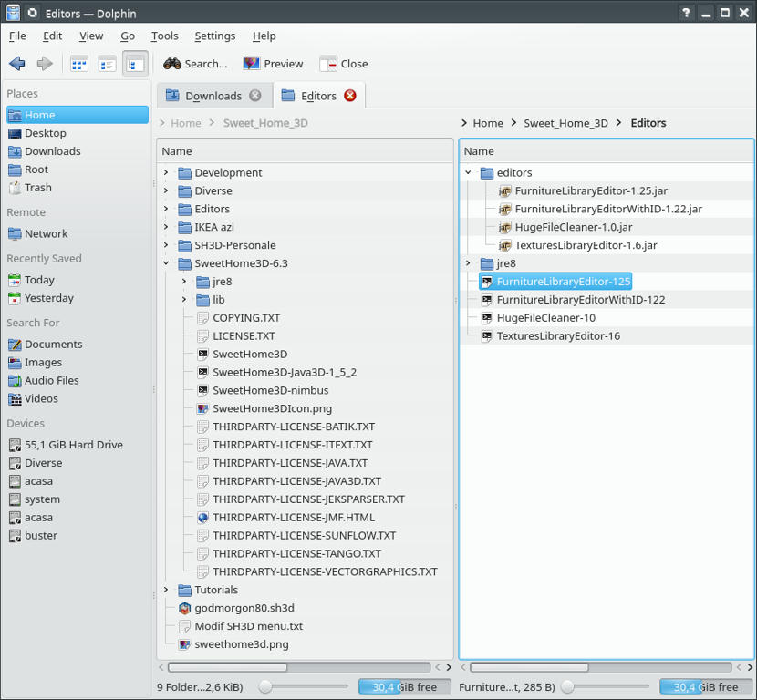Collapse the SweetHome3D-6.3 folder
Viewport: 757px width, 700px height.
pos(166,263)
